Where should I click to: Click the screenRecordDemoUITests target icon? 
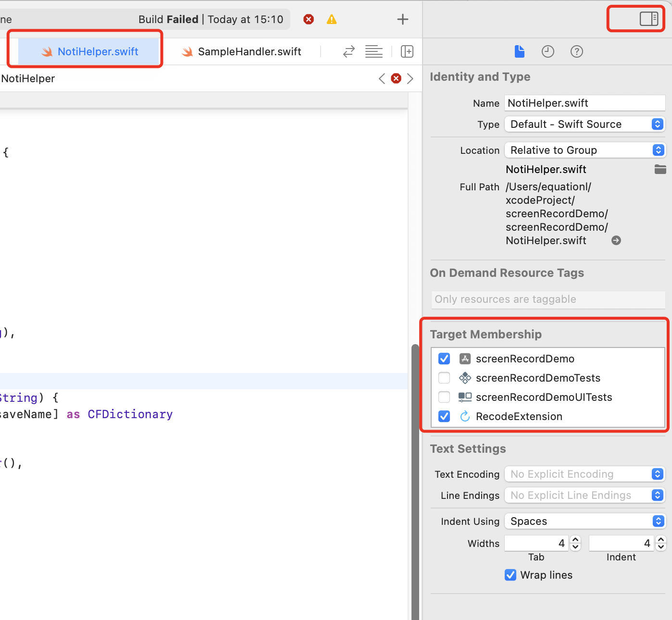[465, 397]
